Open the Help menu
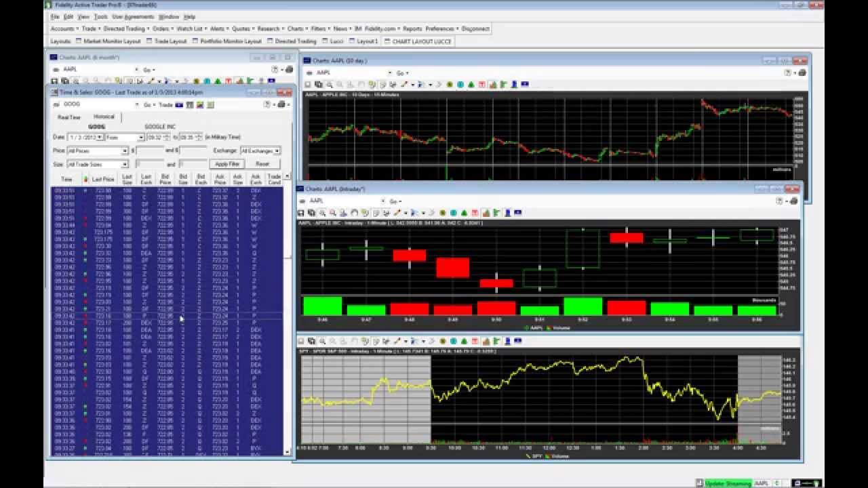Image resolution: width=868 pixels, height=488 pixels. click(189, 16)
